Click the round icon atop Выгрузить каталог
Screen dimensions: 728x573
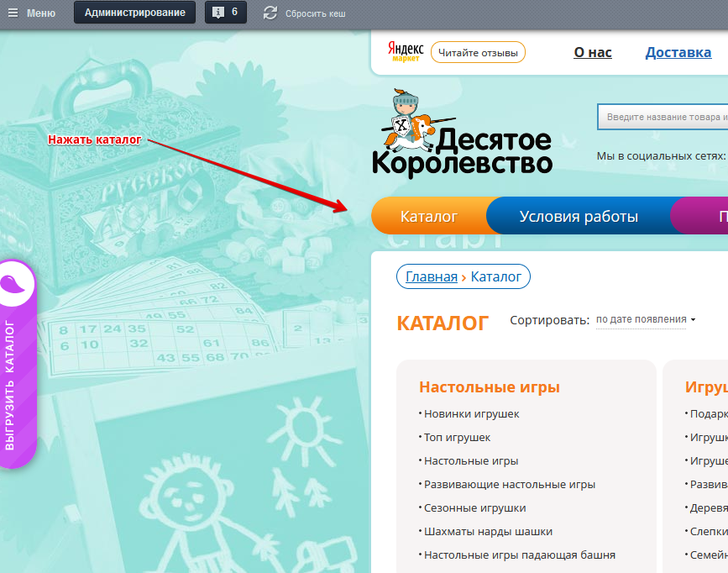click(15, 284)
